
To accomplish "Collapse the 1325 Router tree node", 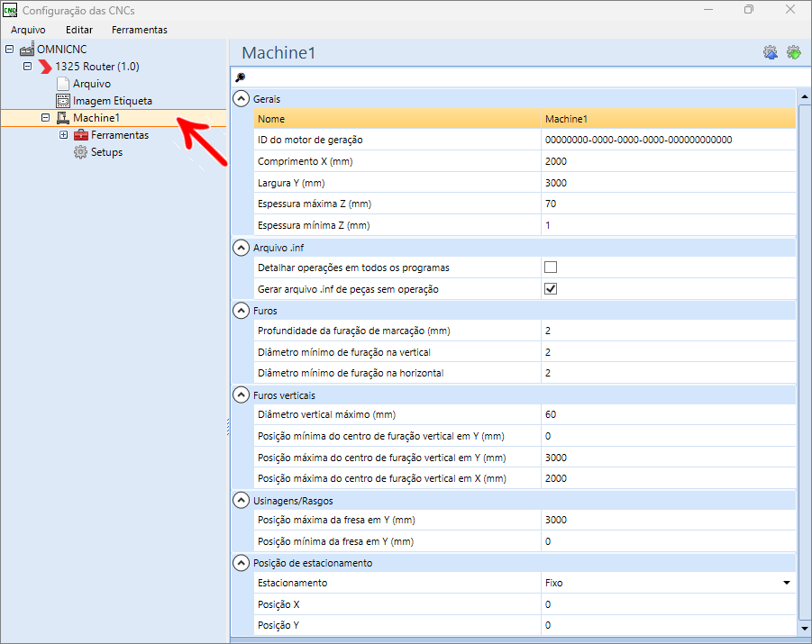I will [x=27, y=67].
